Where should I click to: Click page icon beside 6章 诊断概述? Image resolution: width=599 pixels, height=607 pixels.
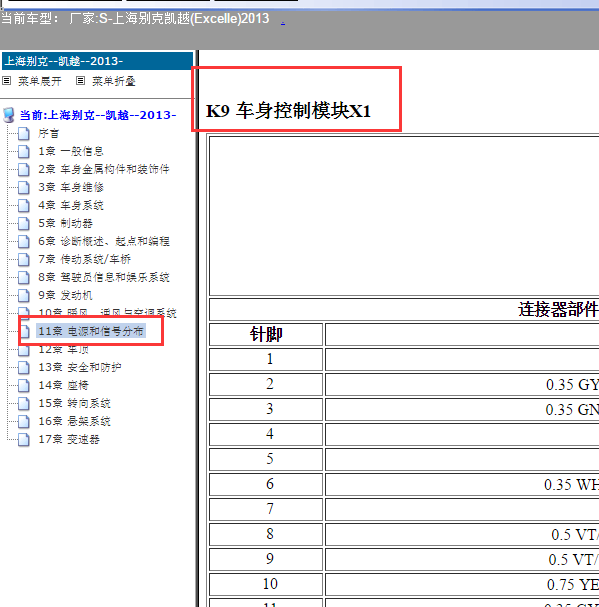pos(24,241)
